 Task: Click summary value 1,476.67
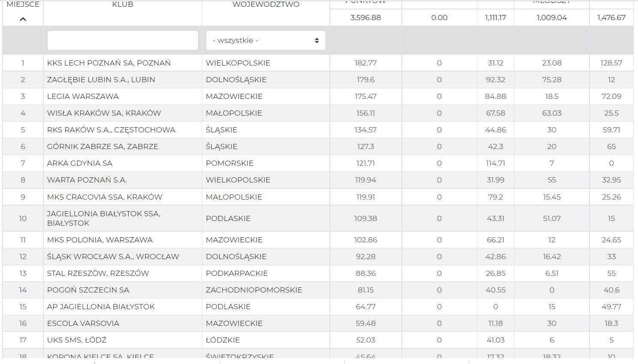tap(611, 18)
